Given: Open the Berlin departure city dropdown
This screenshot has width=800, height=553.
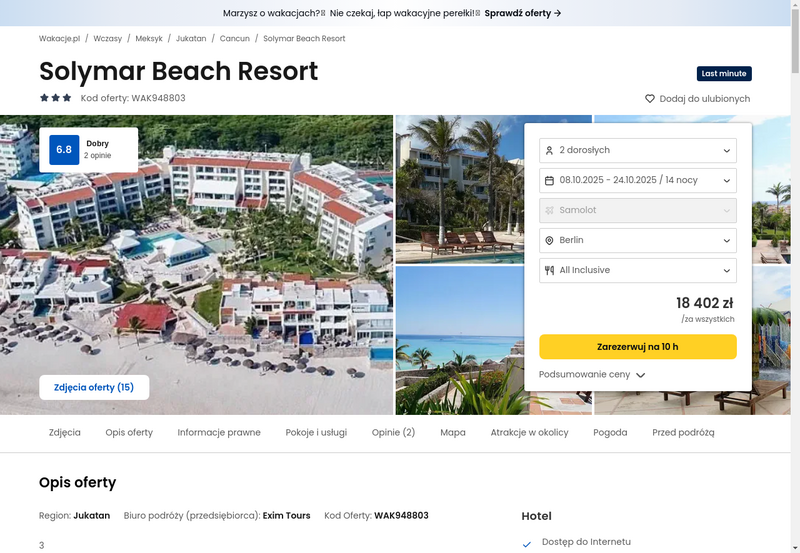Looking at the screenshot, I should [638, 240].
